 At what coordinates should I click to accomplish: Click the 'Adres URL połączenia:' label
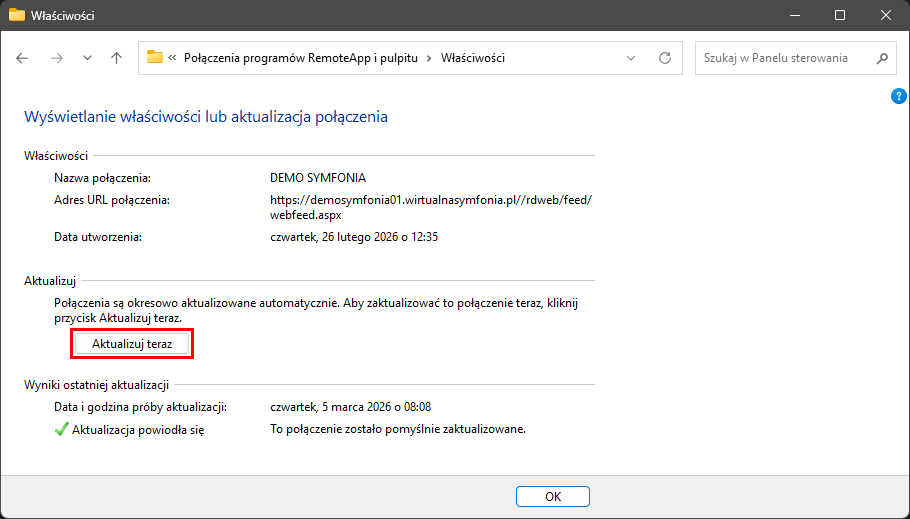(x=112, y=200)
